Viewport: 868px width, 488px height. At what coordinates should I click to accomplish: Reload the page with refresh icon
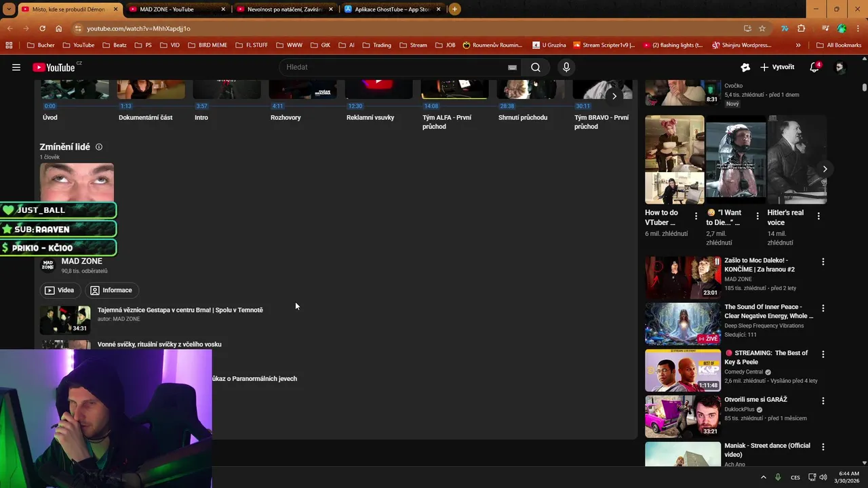click(x=42, y=28)
